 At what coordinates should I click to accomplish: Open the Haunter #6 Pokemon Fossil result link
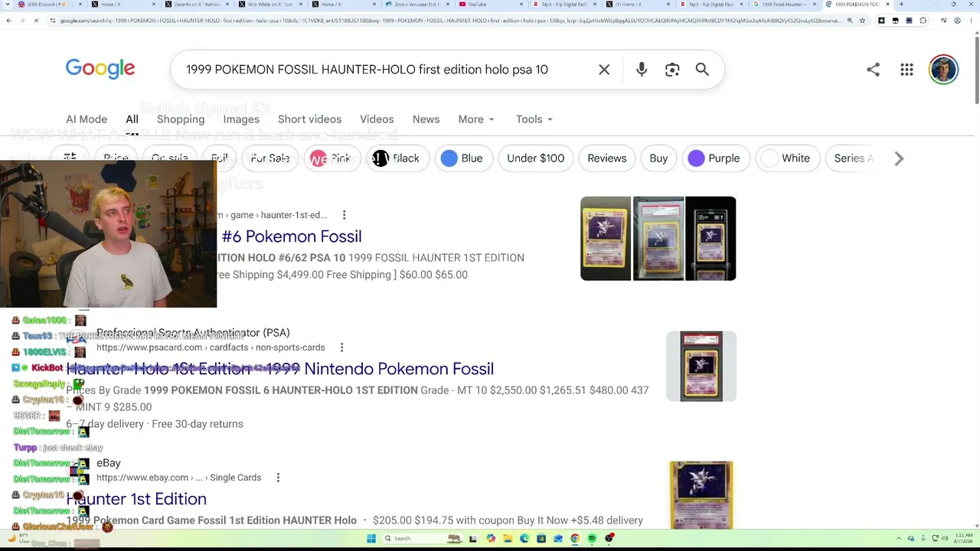pyautogui.click(x=291, y=236)
